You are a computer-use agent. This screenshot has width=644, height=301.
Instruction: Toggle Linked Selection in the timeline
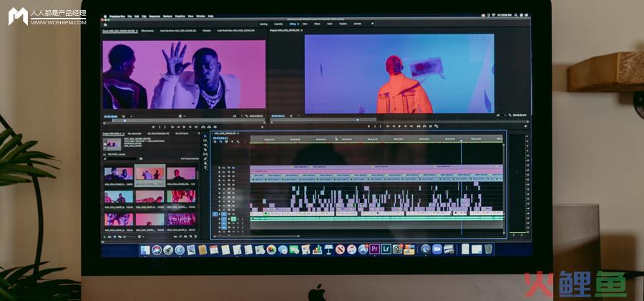[226, 141]
